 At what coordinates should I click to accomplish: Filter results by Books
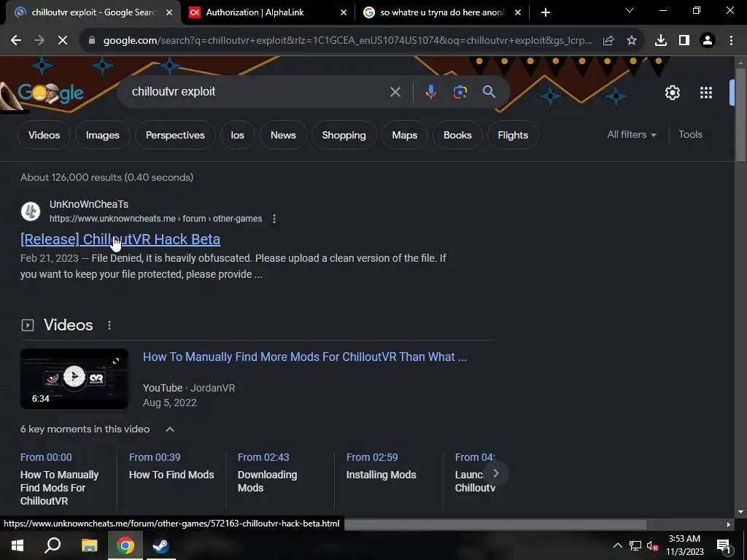457,135
